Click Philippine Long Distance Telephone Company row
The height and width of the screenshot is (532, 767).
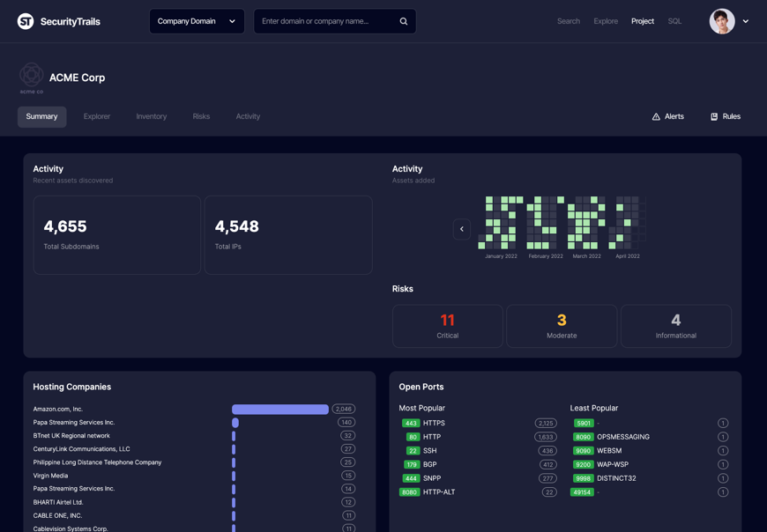coord(194,462)
